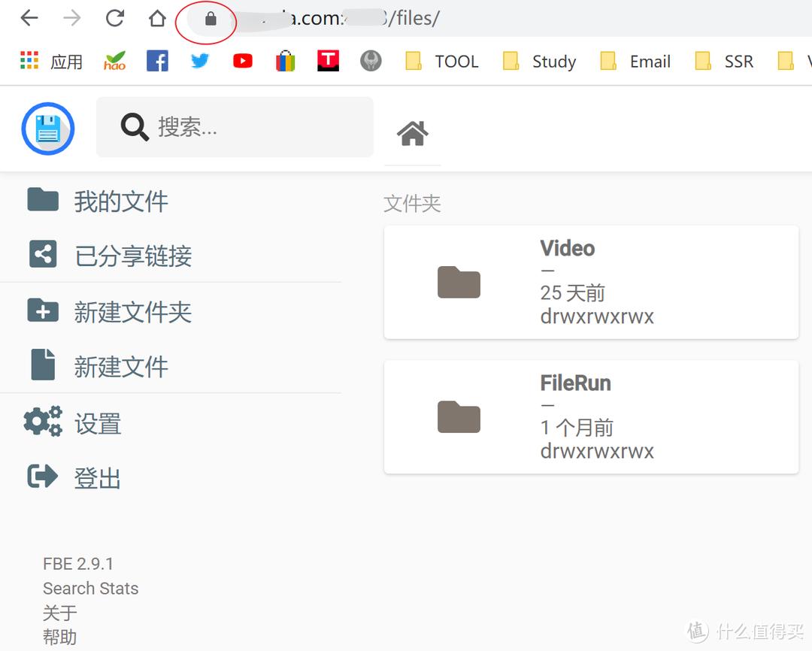Click the share icon next to 已分享链接
Screen dimensions: 812x651
click(x=43, y=254)
